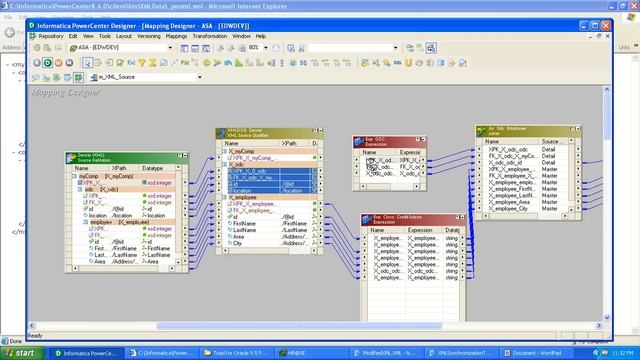Launch Repository Manager via purple R icon
The width and height of the screenshot is (640, 360).
[37, 63]
